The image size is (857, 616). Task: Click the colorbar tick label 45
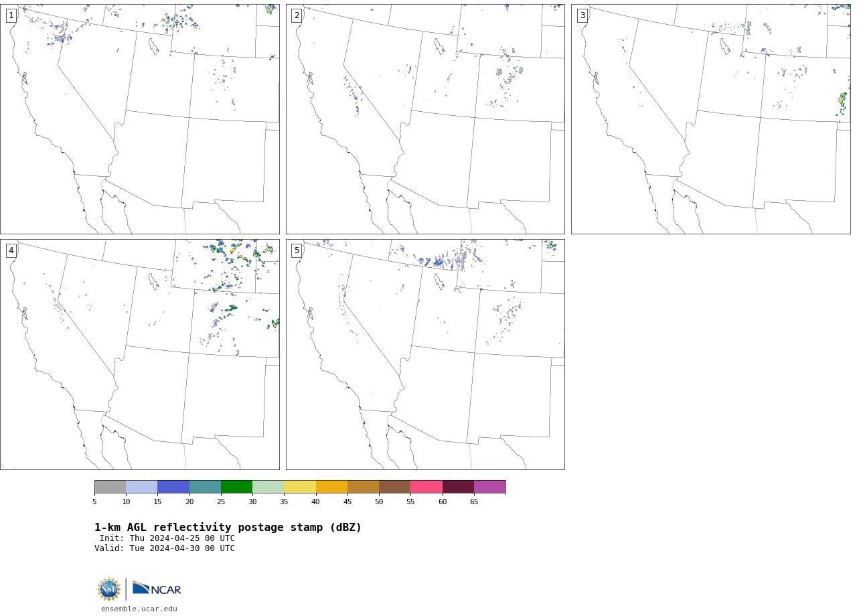pos(347,502)
